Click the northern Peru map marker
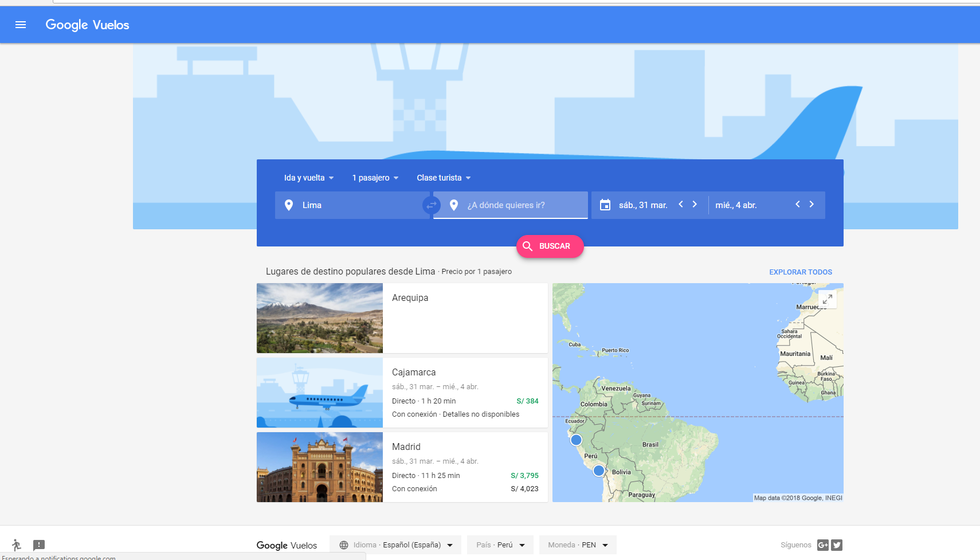The height and width of the screenshot is (560, 980). pyautogui.click(x=576, y=440)
